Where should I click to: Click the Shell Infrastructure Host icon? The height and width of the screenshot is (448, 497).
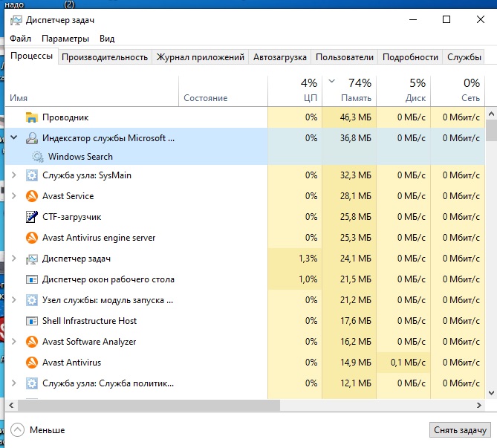(31, 321)
